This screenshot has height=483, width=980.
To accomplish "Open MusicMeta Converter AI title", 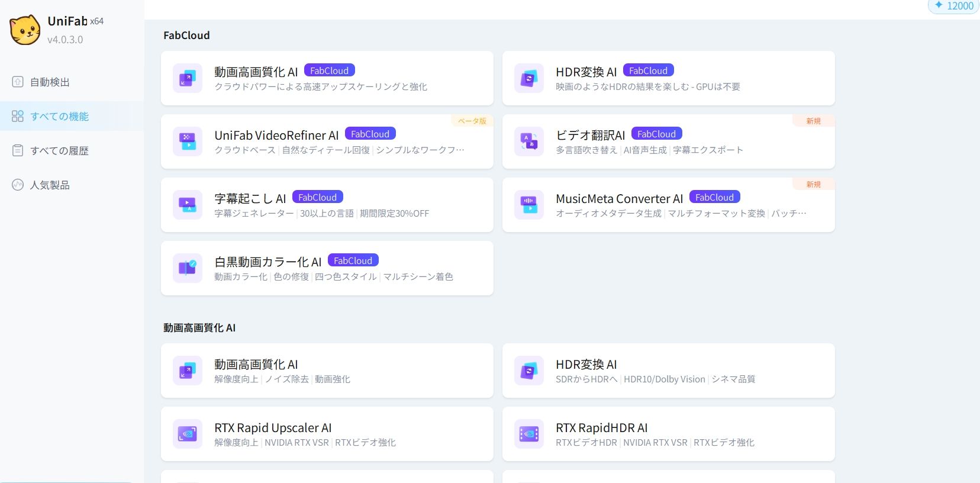I will [x=620, y=199].
